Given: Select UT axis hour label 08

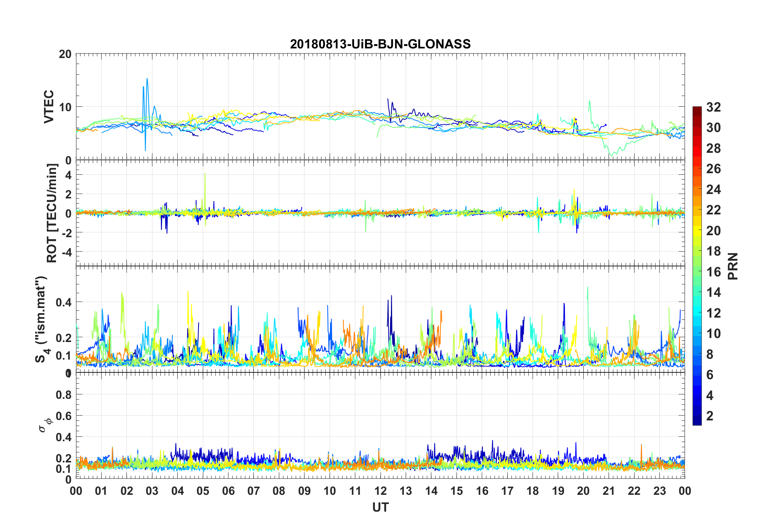Looking at the screenshot, I should tap(279, 491).
